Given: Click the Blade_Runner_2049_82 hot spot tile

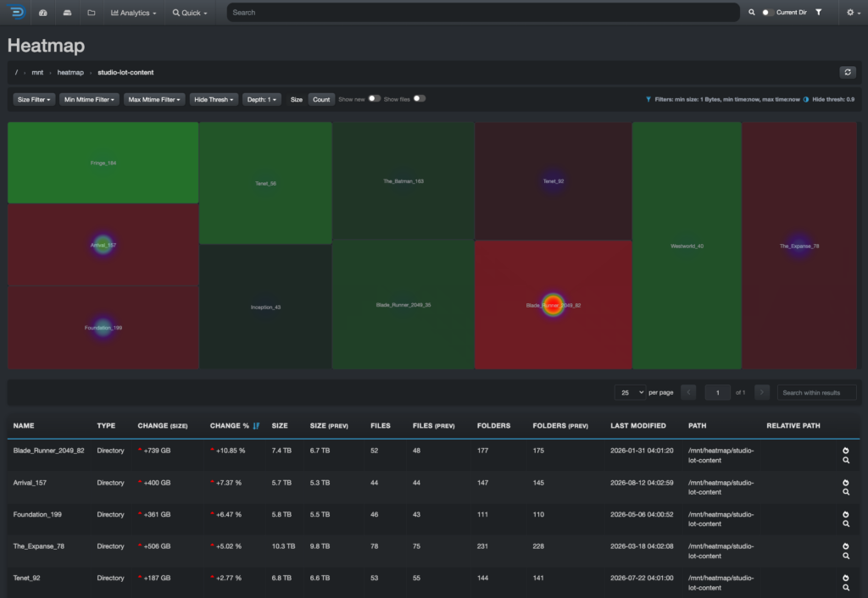Looking at the screenshot, I should (x=553, y=305).
